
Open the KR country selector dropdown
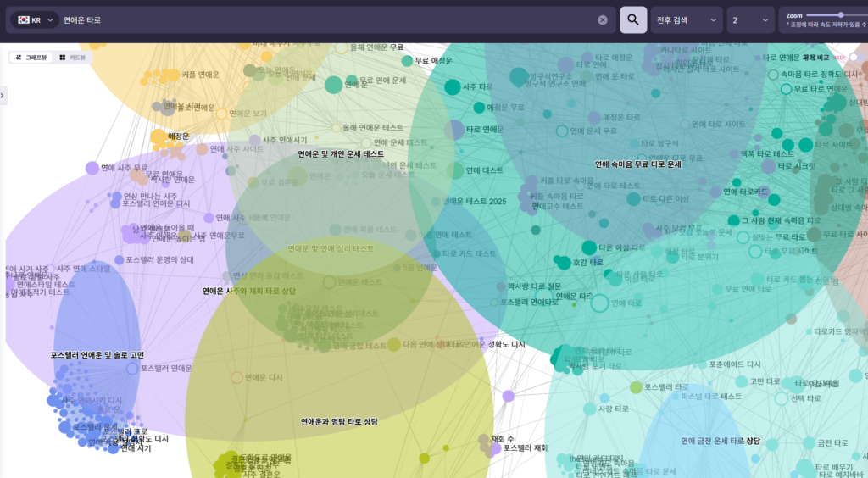tap(35, 19)
